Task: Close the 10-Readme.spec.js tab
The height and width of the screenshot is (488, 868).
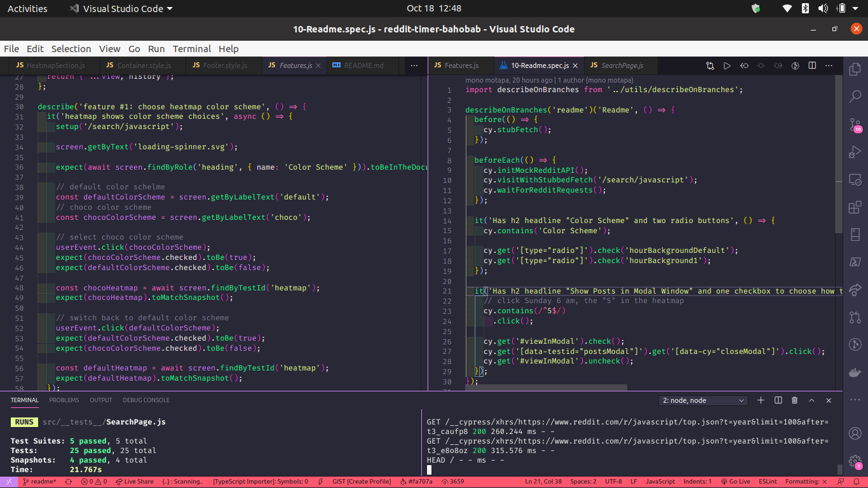Action: [x=575, y=65]
